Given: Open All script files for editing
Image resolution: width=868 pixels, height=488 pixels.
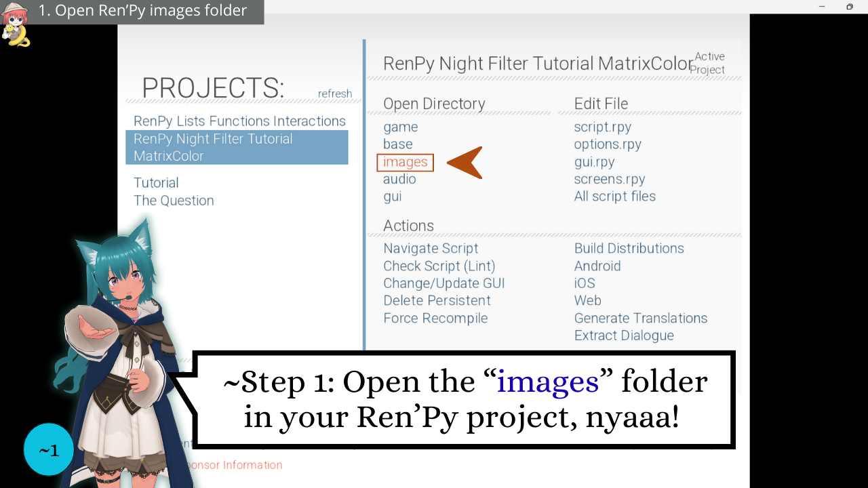Looking at the screenshot, I should pyautogui.click(x=614, y=196).
